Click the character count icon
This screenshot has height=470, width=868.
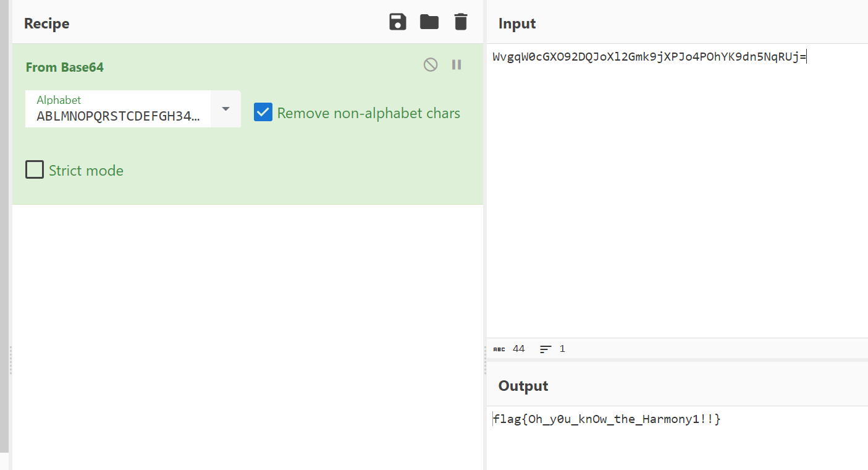pos(499,349)
